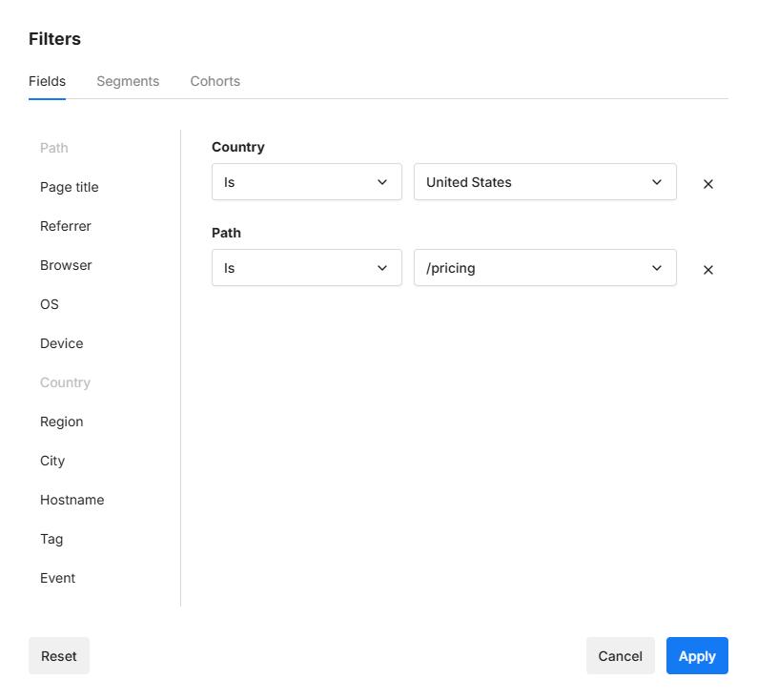Add a Page title filter
Viewport: 757px width, 700px height.
coord(70,187)
